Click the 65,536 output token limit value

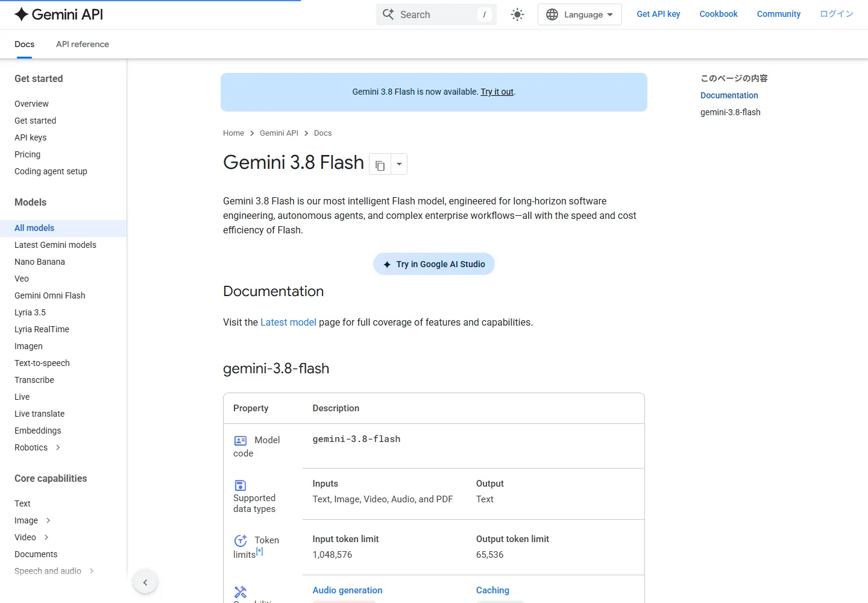click(489, 555)
